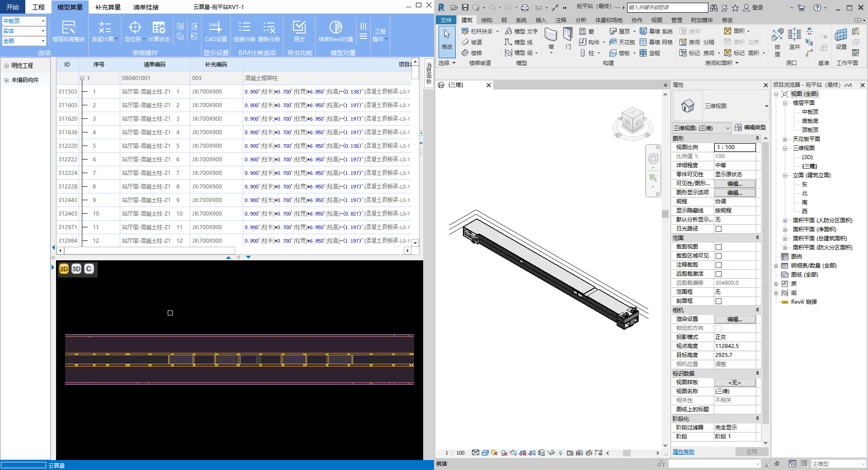The width and height of the screenshot is (868, 470).
Task: Click the 楼层标高整合 tool icon
Action: [68, 28]
